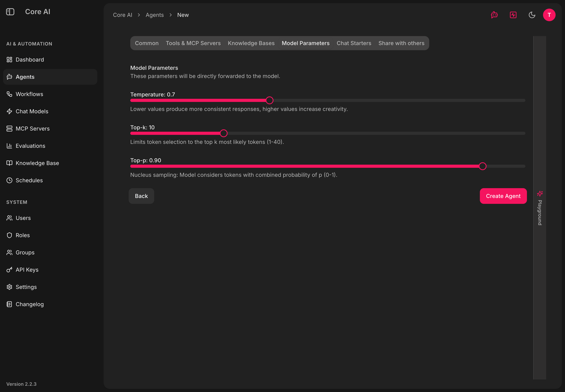The image size is (565, 392).
Task: Click the Back button
Action: coord(141,196)
